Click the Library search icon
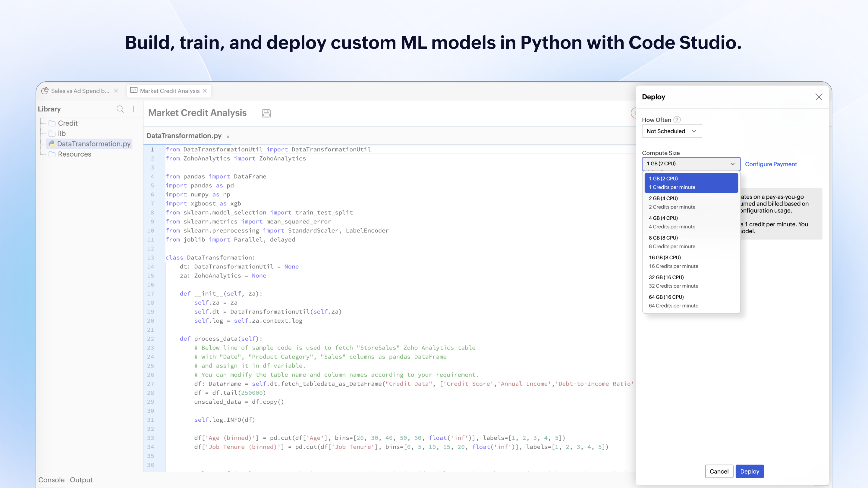The height and width of the screenshot is (488, 868). [x=120, y=109]
